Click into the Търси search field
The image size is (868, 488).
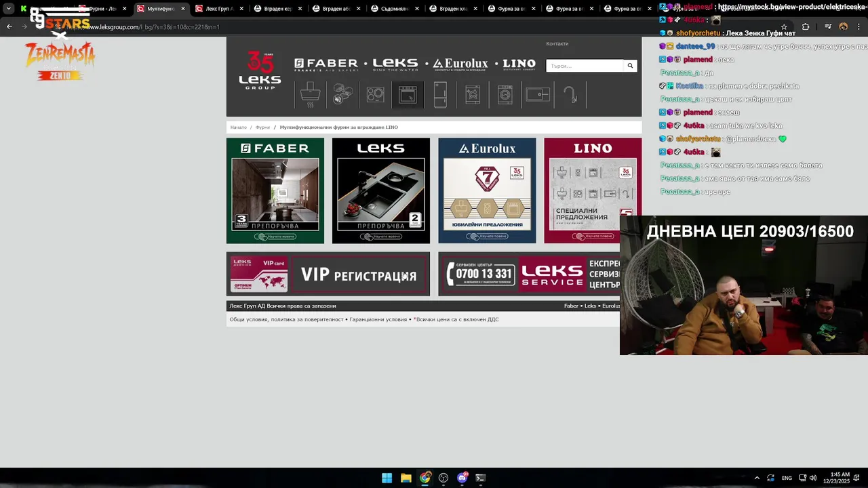[585, 66]
